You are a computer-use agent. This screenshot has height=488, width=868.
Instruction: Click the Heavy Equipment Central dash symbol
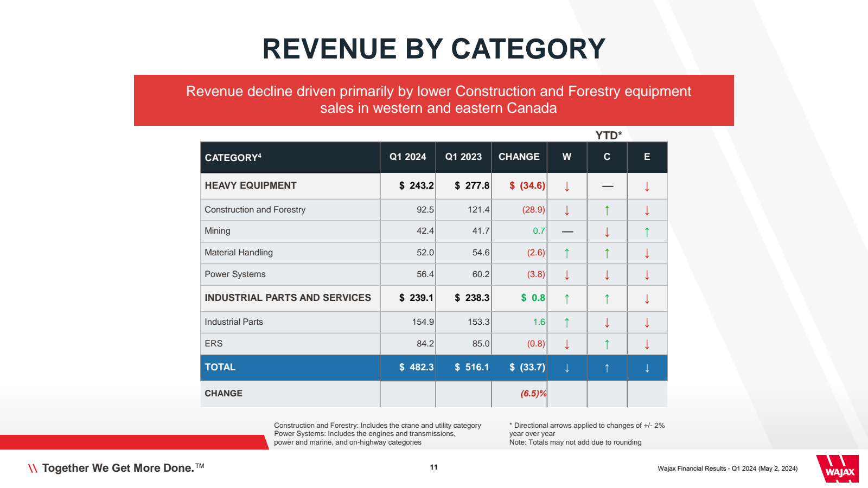pos(608,187)
